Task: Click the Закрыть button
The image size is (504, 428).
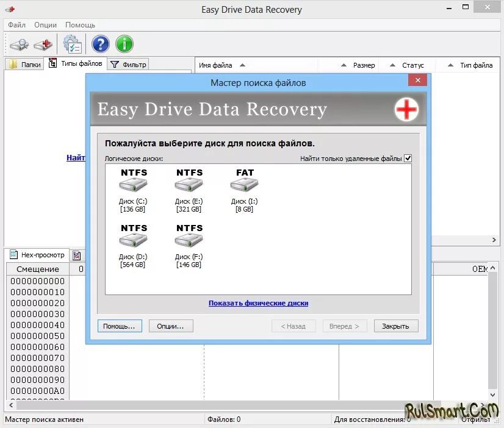Action: (396, 326)
